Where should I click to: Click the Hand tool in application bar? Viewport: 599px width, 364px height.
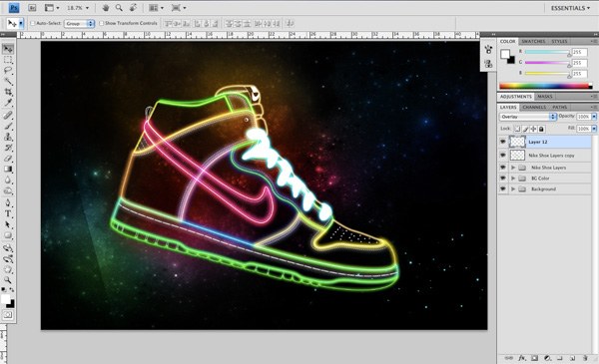click(106, 8)
